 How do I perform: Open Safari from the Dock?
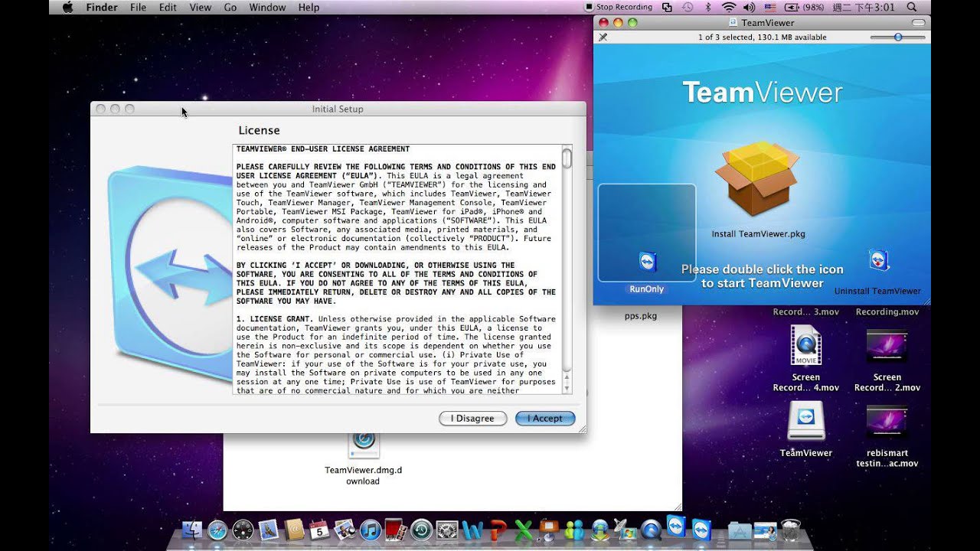217,530
